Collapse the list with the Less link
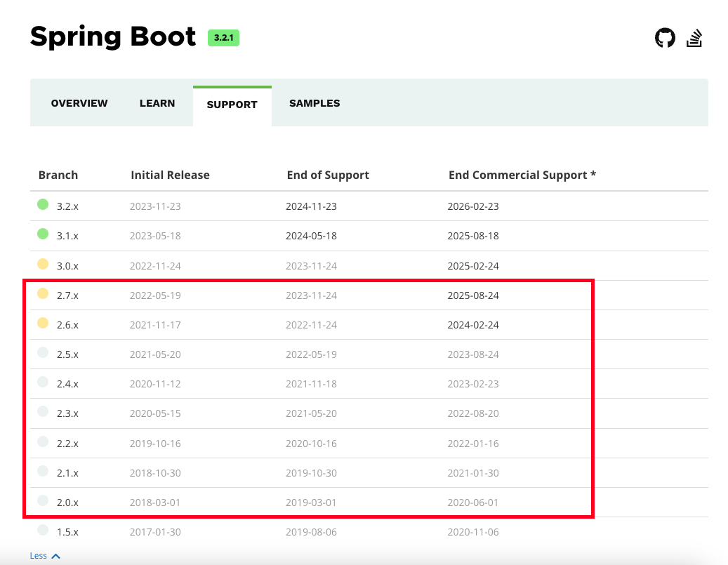The width and height of the screenshot is (728, 565). (x=45, y=556)
